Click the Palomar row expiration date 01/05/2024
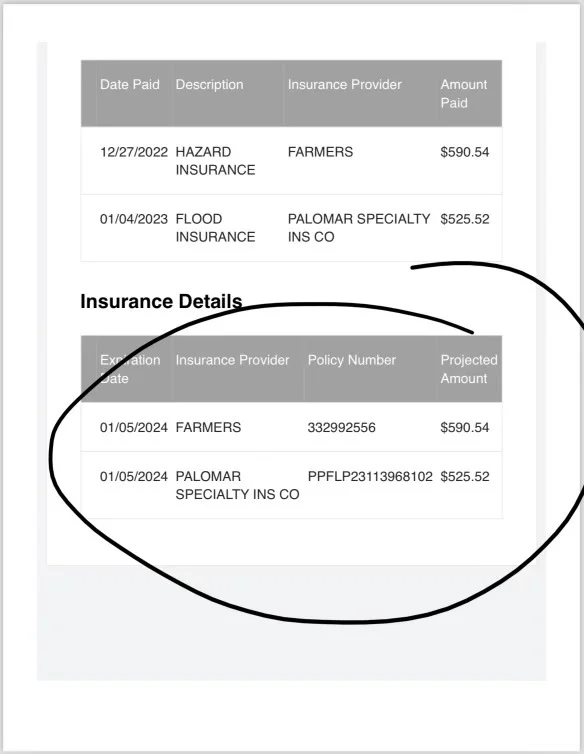This screenshot has height=754, width=584. point(134,477)
